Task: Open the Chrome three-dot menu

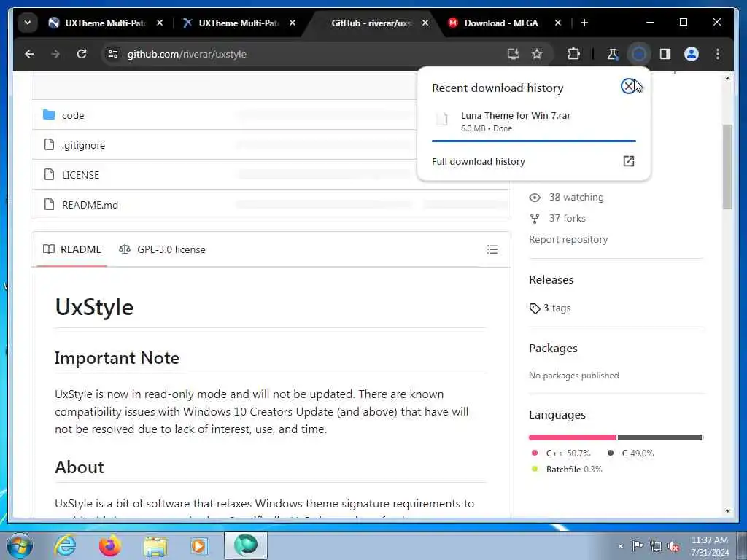Action: pos(718,54)
